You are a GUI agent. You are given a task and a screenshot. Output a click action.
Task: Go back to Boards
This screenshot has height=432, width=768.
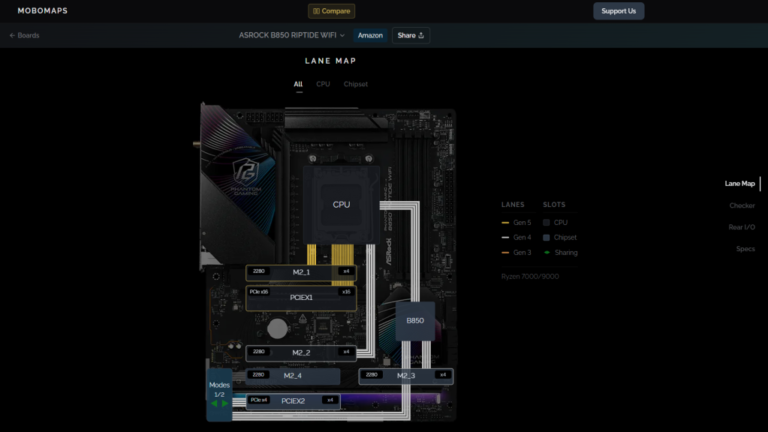pos(24,35)
